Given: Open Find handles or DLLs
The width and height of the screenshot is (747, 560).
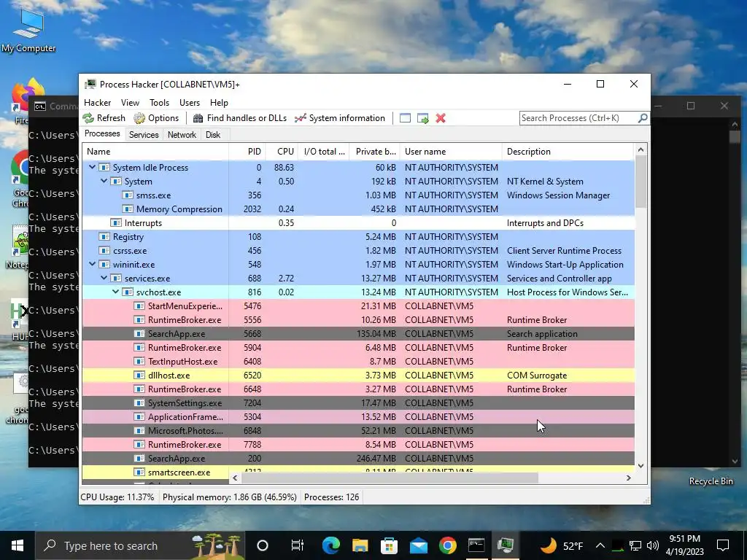Looking at the screenshot, I should pyautogui.click(x=239, y=118).
